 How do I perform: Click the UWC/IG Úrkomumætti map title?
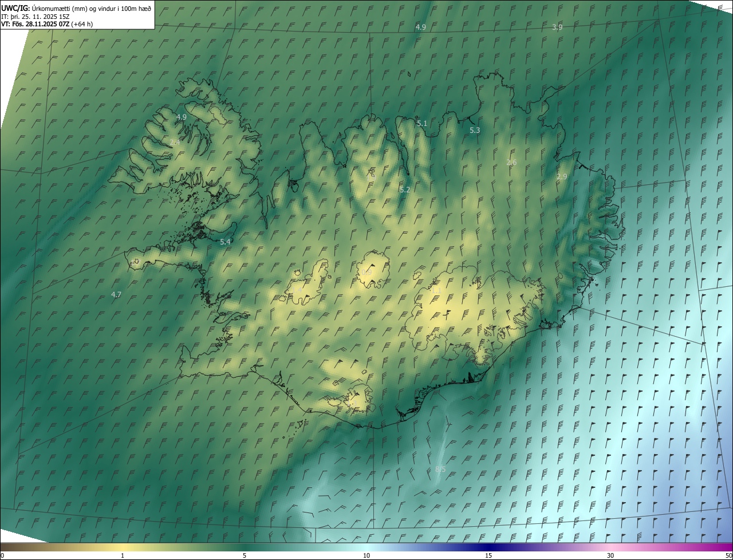click(x=76, y=7)
